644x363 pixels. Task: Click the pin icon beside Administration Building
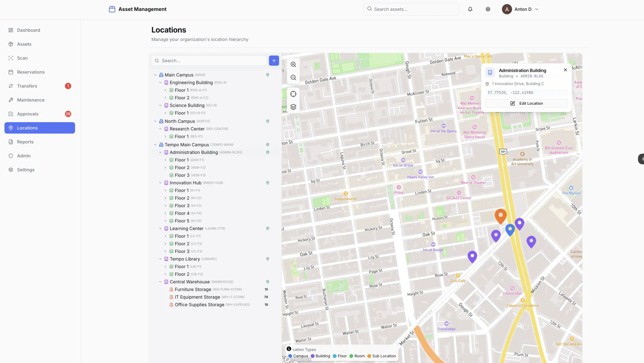(x=267, y=152)
